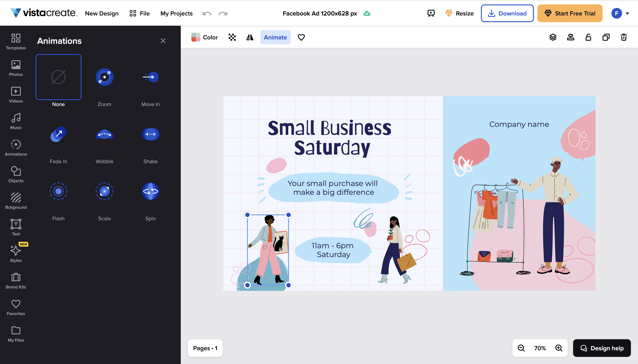
Task: Click the Start Free Trial button
Action: 570,13
